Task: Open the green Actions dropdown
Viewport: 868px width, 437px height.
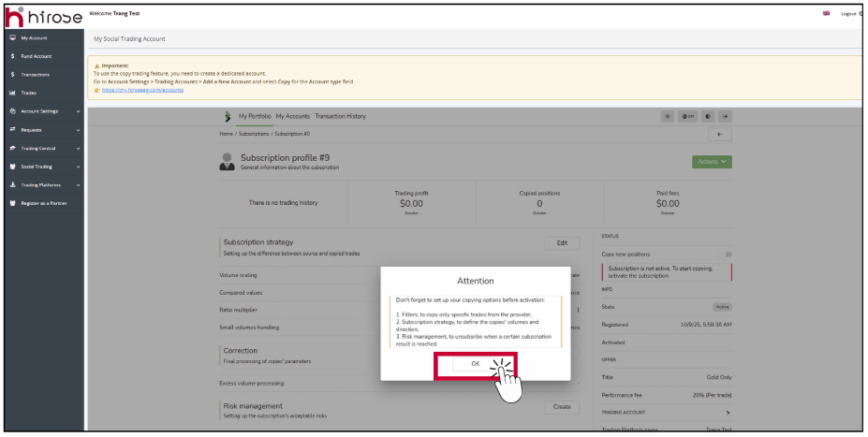Action: pos(713,161)
